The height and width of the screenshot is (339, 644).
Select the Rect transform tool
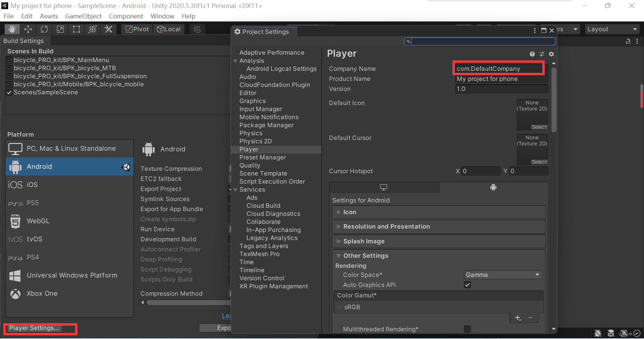click(76, 29)
